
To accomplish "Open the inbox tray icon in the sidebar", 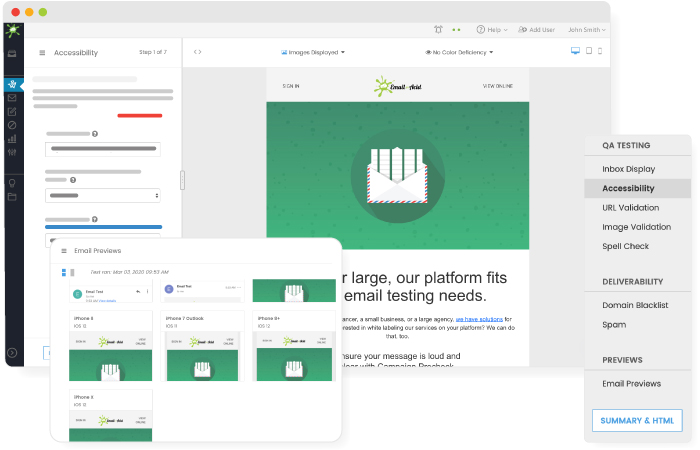I will coord(12,54).
